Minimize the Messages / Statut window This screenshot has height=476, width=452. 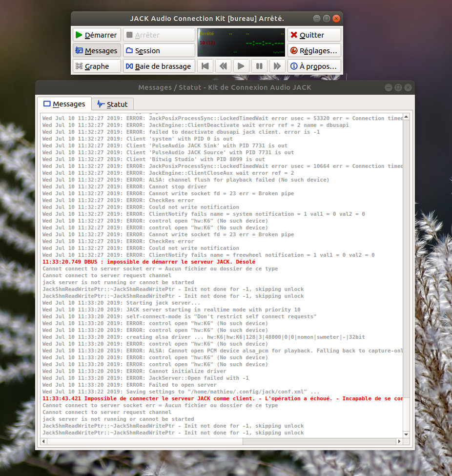389,87
